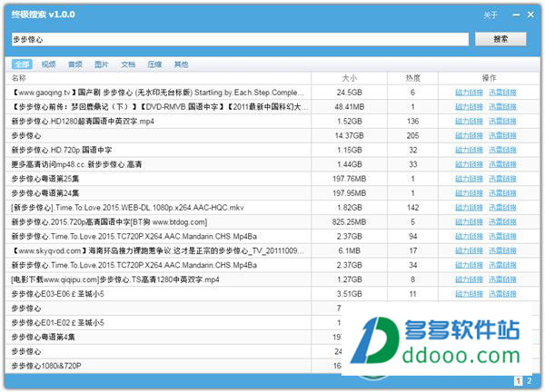Image resolution: width=545 pixels, height=392 pixels.
Task: Select the row 步步惊心1080i&720P
Action: (46, 366)
